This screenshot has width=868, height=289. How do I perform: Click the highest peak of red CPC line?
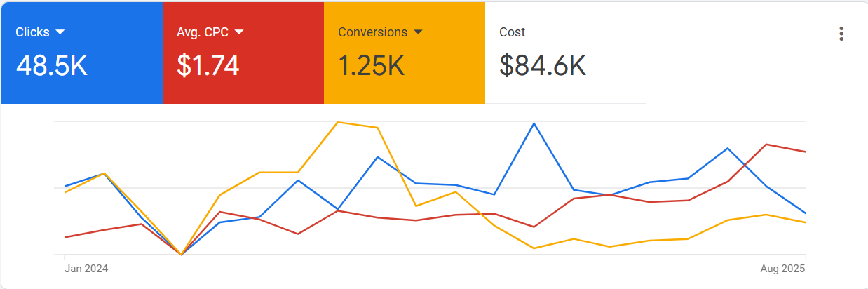(767, 144)
